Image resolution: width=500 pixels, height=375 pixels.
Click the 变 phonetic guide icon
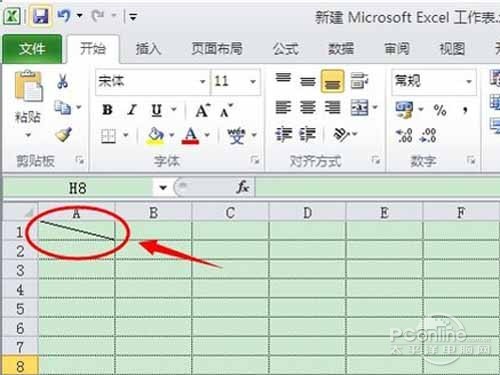[236, 136]
